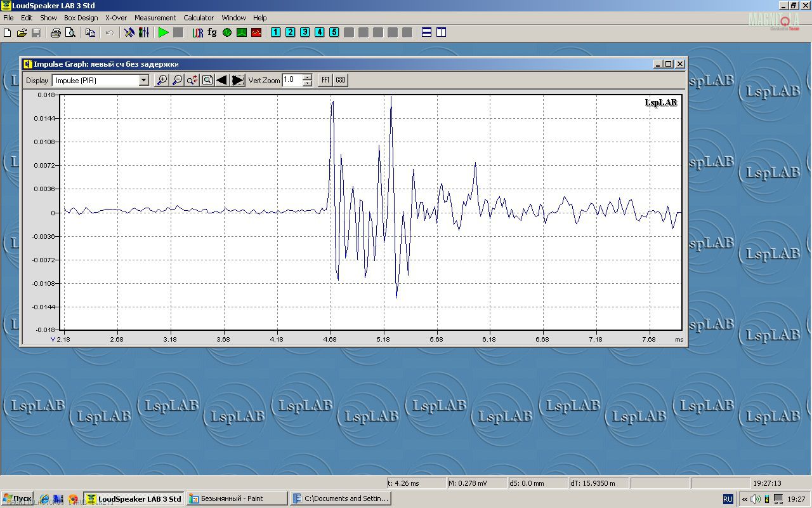Image resolution: width=812 pixels, height=508 pixels.
Task: Open Print Preview icon
Action: point(70,32)
